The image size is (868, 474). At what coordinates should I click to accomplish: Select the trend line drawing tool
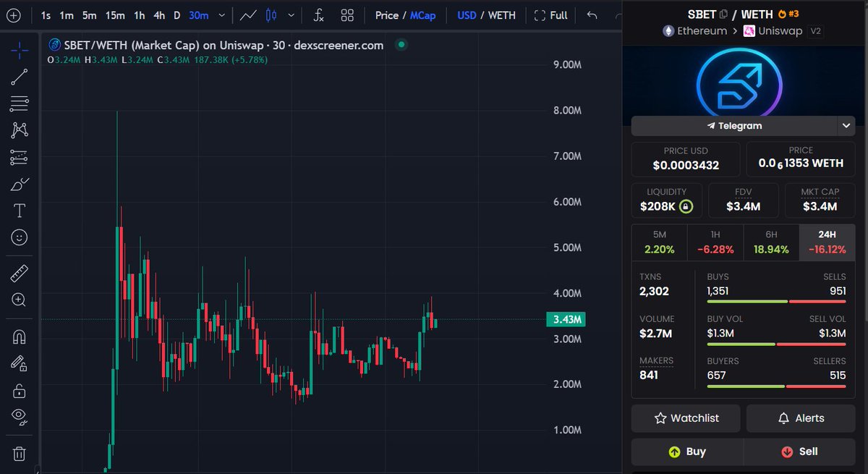click(20, 77)
